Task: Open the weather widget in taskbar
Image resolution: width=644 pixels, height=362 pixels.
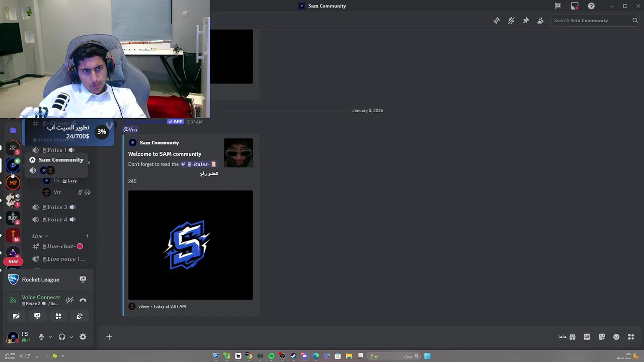Action: 629,356
